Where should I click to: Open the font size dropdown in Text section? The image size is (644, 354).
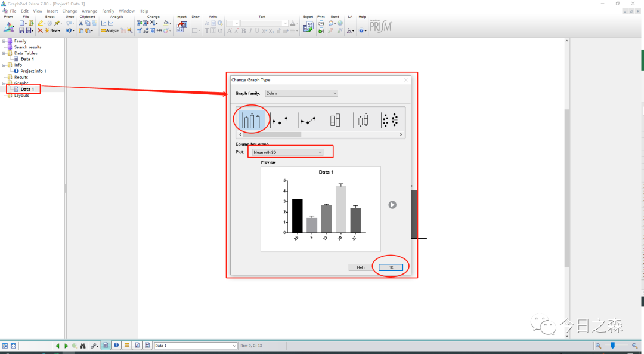233,23
